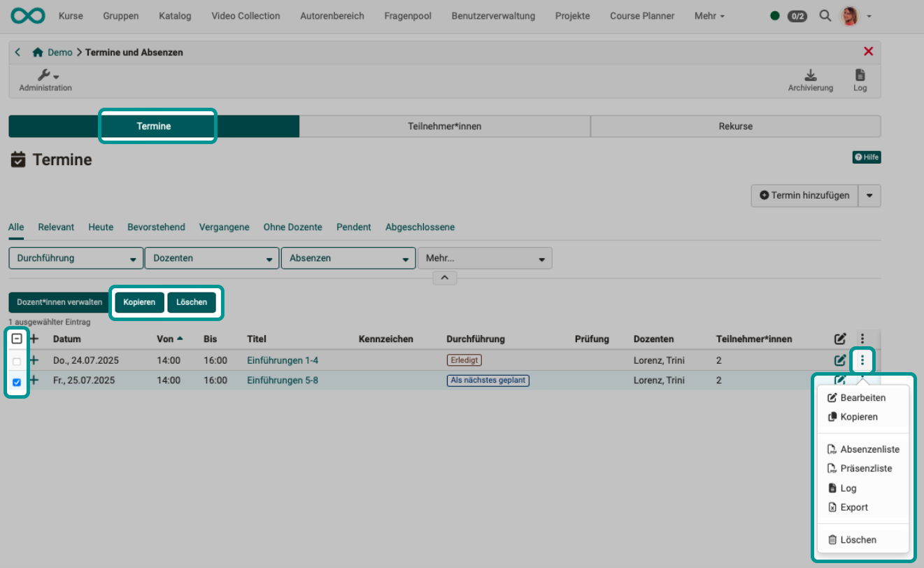Open the Dozenten filter dropdown
The image size is (924, 568).
(x=211, y=257)
